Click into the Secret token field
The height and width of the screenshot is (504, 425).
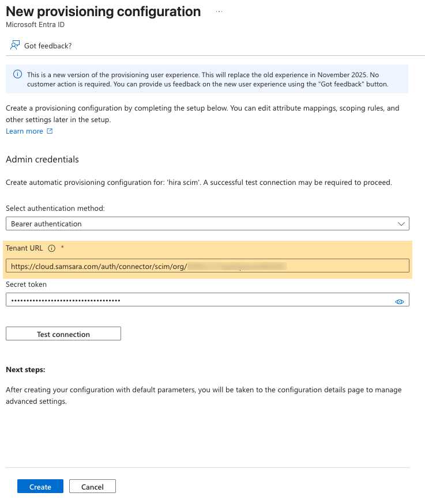[x=196, y=301]
